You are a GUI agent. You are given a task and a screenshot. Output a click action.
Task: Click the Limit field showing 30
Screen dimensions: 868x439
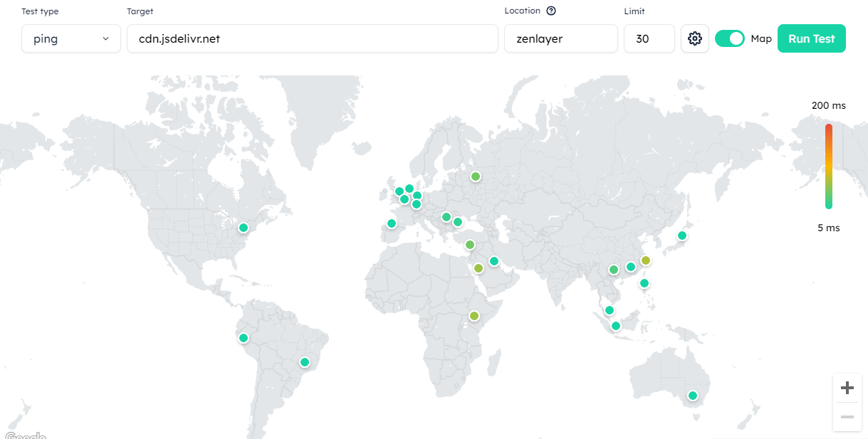[649, 39]
